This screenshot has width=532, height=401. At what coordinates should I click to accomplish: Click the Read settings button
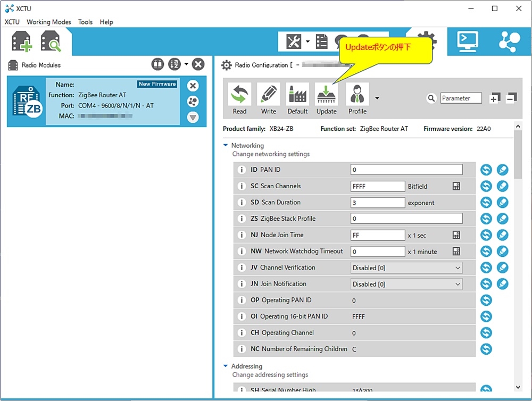click(x=239, y=99)
